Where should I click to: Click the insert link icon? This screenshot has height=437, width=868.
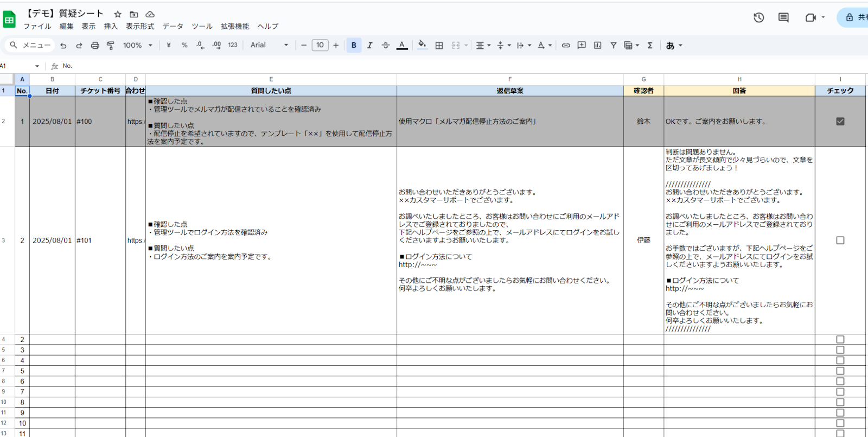tap(566, 46)
